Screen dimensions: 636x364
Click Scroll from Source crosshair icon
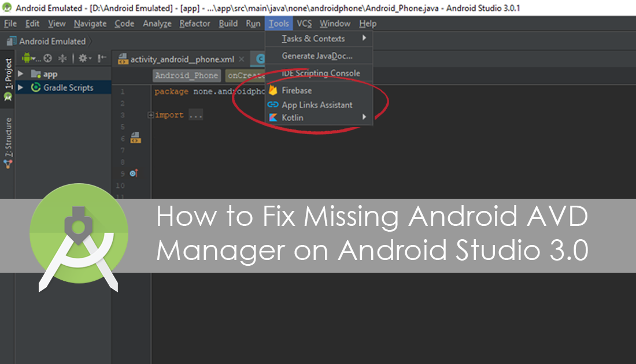tap(47, 58)
